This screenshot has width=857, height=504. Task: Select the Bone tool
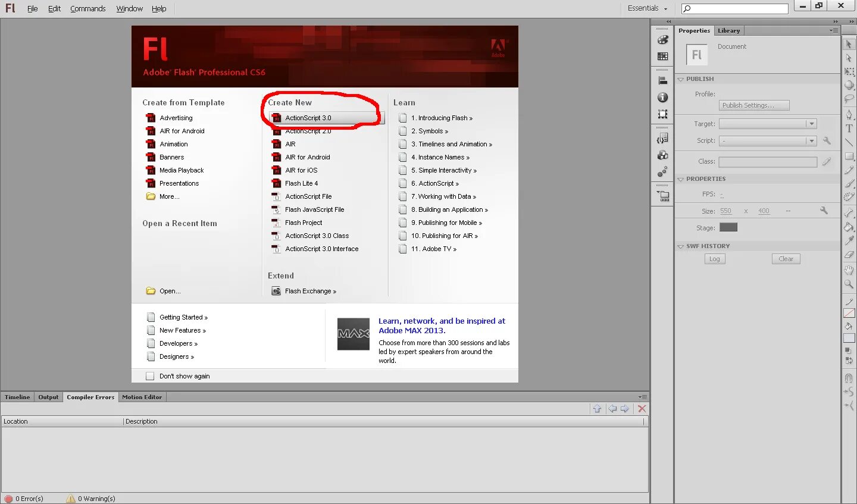[x=849, y=212]
